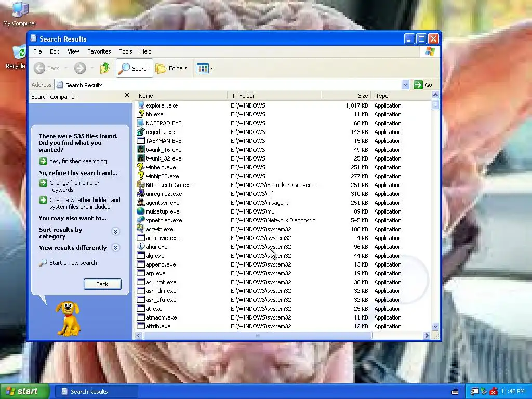Click the vertical scrollbar up arrow
This screenshot has height=399, width=532.
(435, 96)
